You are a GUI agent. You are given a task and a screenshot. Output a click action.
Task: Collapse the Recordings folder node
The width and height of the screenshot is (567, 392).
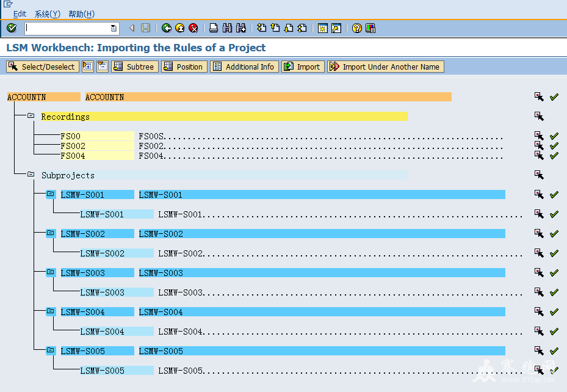[x=31, y=116]
